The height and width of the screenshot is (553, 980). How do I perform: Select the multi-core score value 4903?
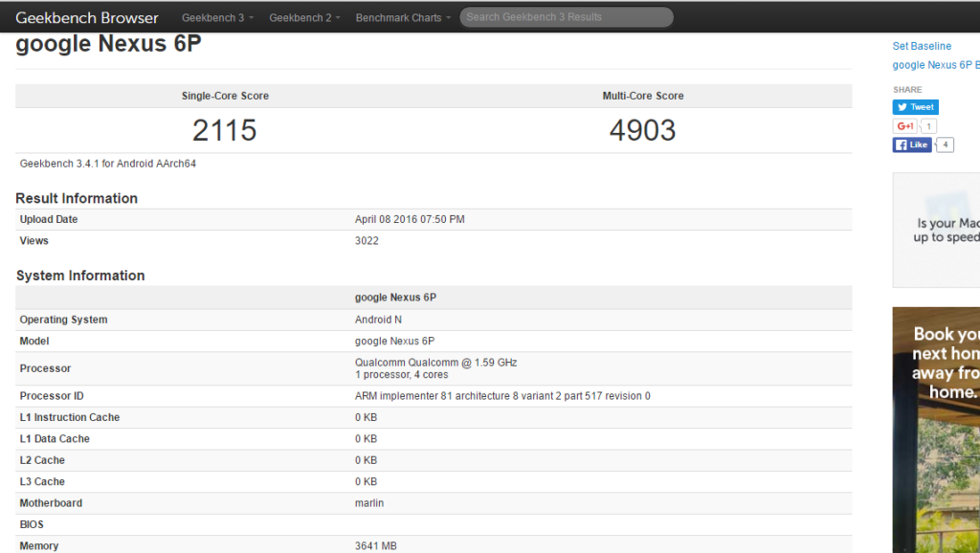click(x=642, y=130)
